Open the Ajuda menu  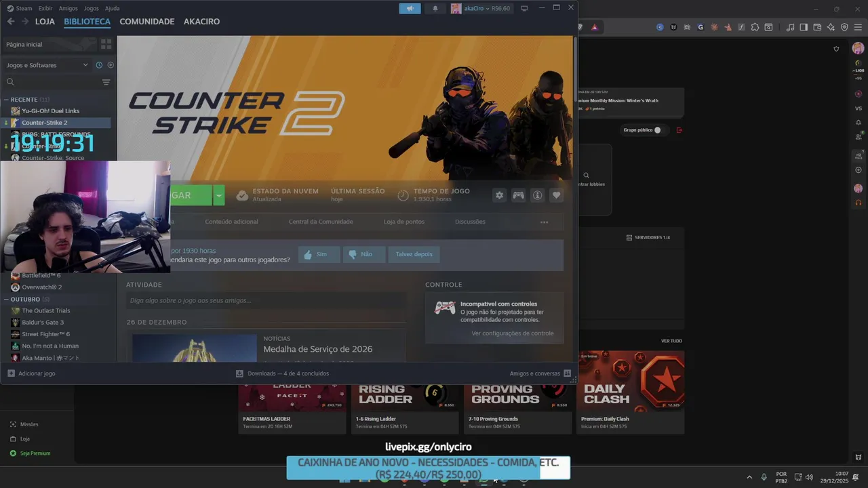point(113,8)
